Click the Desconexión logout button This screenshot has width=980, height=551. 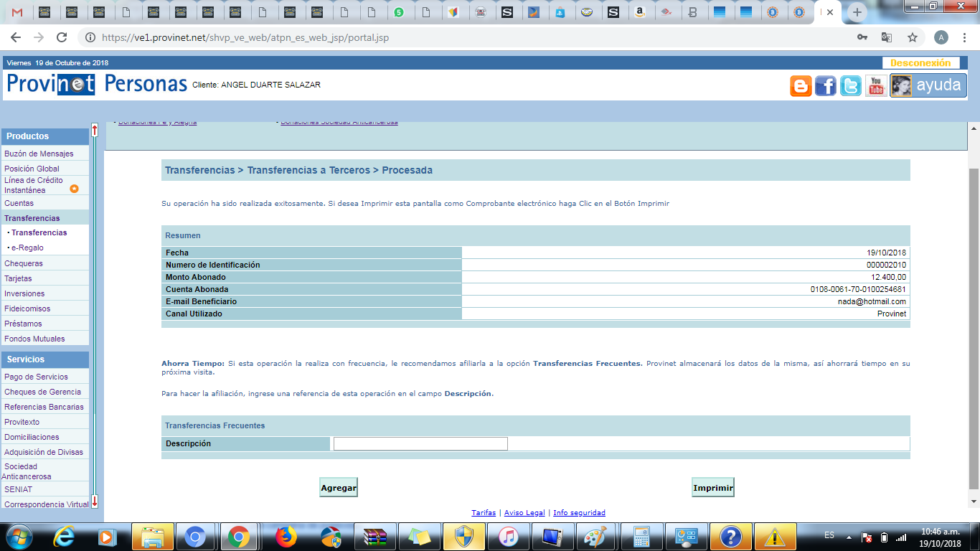[920, 62]
